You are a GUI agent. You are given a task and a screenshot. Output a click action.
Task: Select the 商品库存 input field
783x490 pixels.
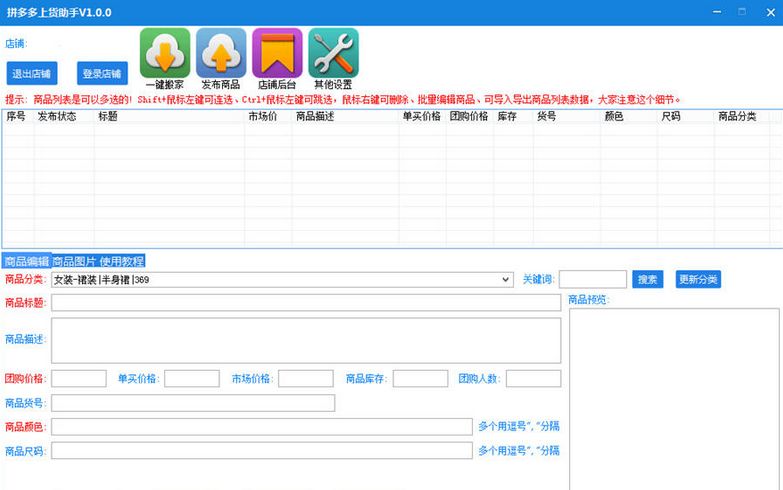point(420,379)
